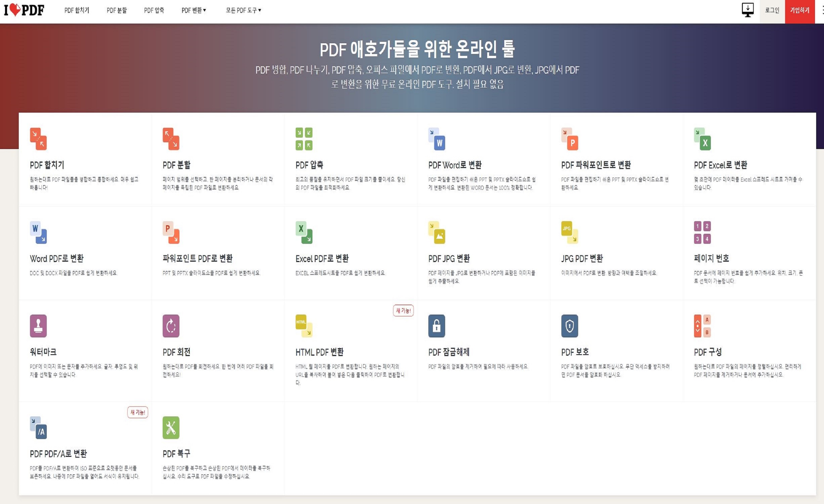
Task: Open the PDF 보호 shield icon
Action: click(x=569, y=326)
